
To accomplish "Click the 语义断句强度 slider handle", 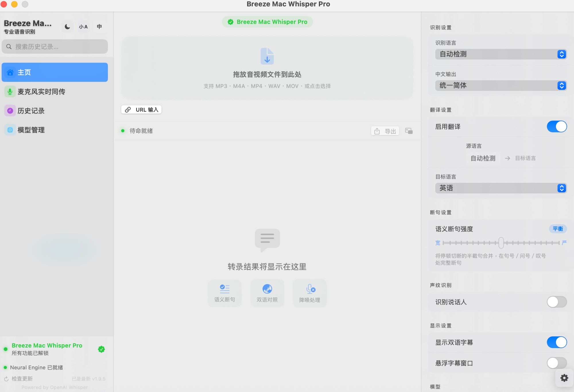I will click(501, 243).
